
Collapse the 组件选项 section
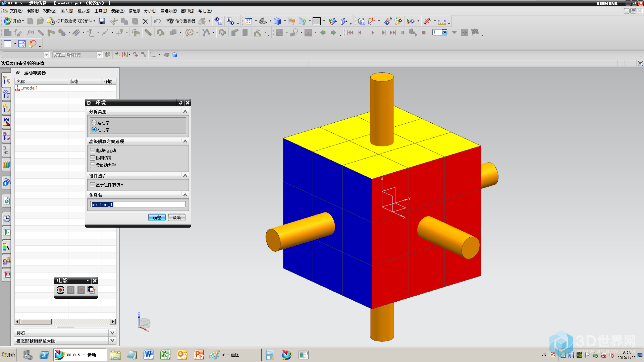185,175
